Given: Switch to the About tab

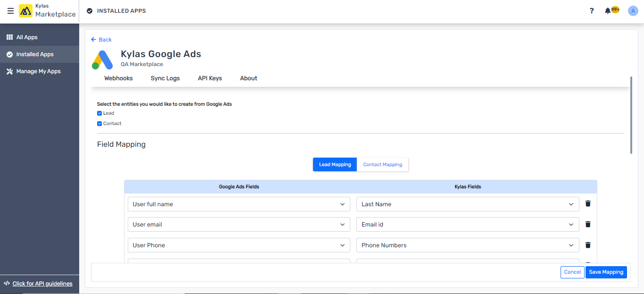Looking at the screenshot, I should [248, 78].
